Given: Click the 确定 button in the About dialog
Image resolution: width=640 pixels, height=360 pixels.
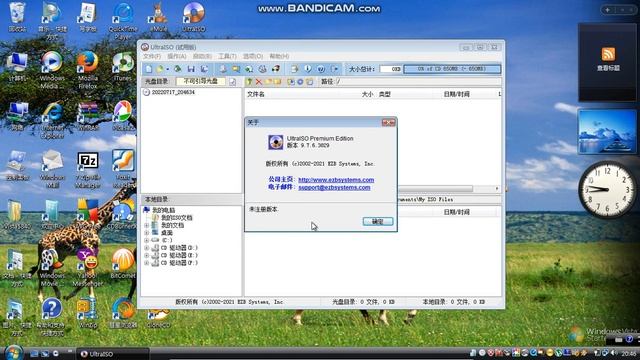Looking at the screenshot, I should (x=378, y=221).
